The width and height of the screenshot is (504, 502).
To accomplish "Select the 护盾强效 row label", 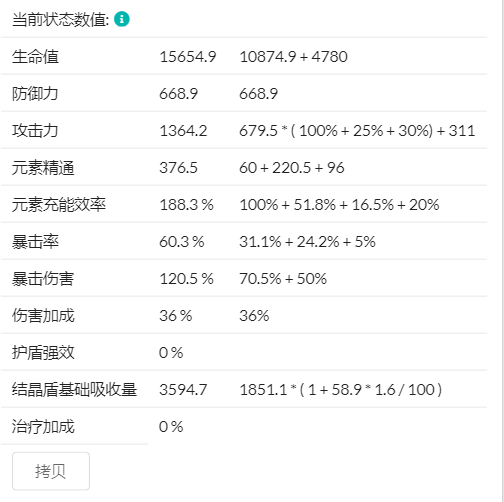I will [43, 352].
